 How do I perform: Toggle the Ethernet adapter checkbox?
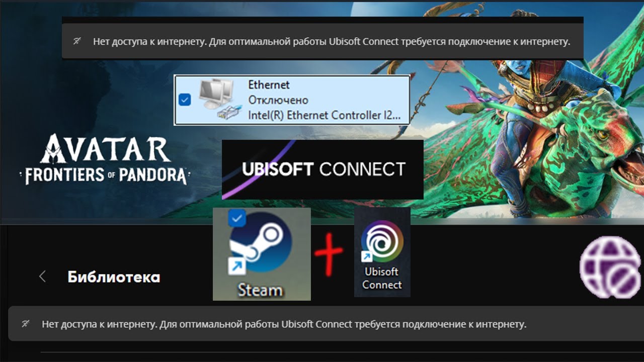pos(185,100)
